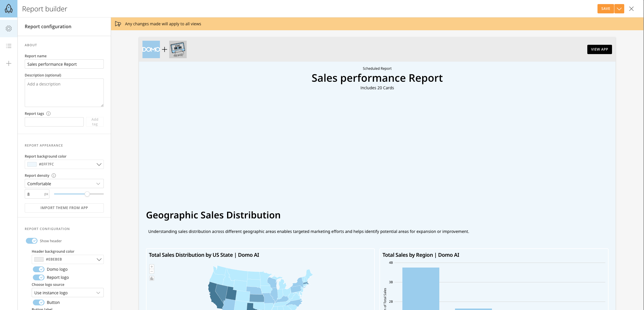
Task: Disable the Report logo toggle
Action: tap(38, 277)
